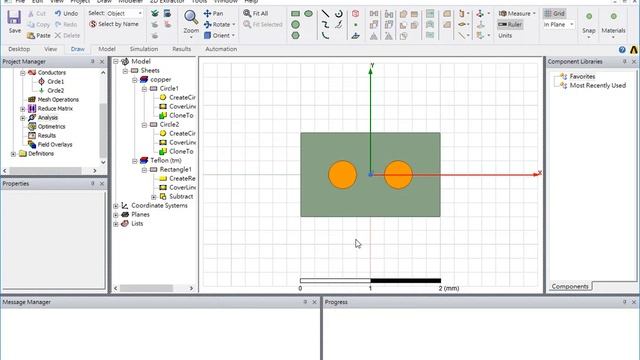Collapse the Conductors node in Project Manager
640x360 pixels.
(22, 73)
